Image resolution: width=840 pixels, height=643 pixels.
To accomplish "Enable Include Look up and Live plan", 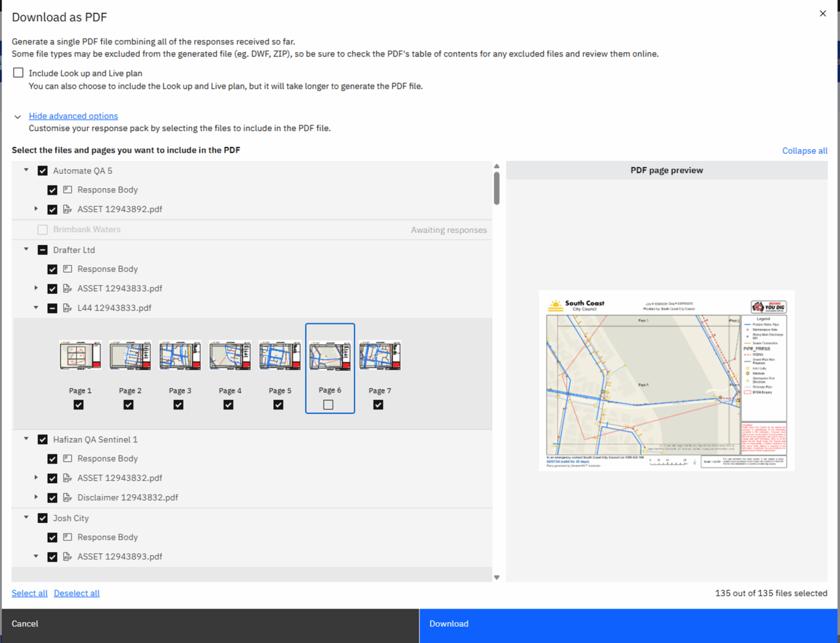I will click(18, 72).
